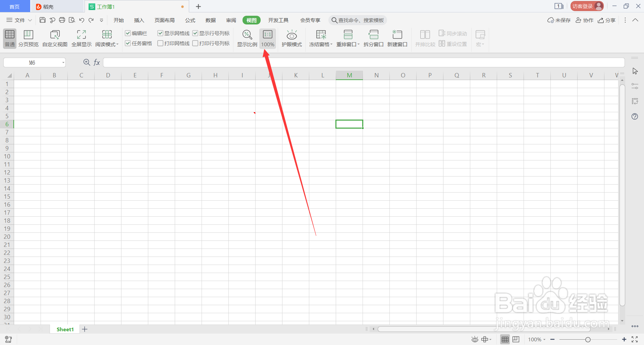644x345 pixels.
Task: Click the select-all corner of the sheet
Action: [x=9, y=75]
